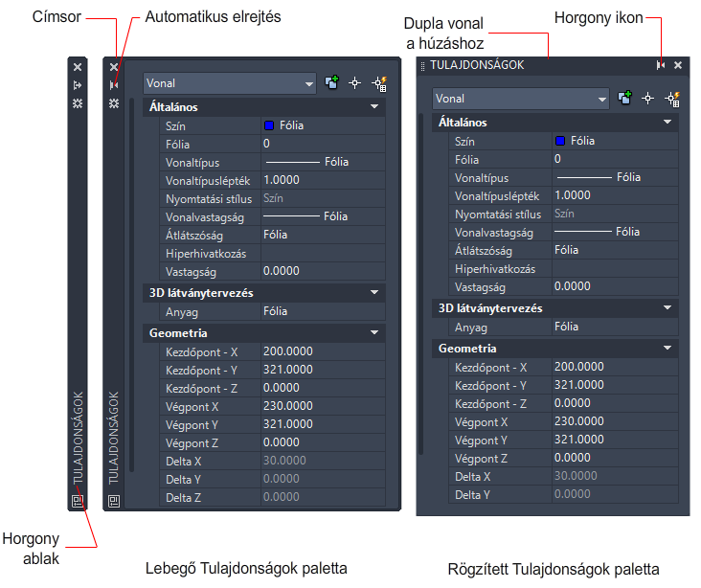Collapse Általános section in docked palette
This screenshot has width=701, height=588.
click(667, 122)
